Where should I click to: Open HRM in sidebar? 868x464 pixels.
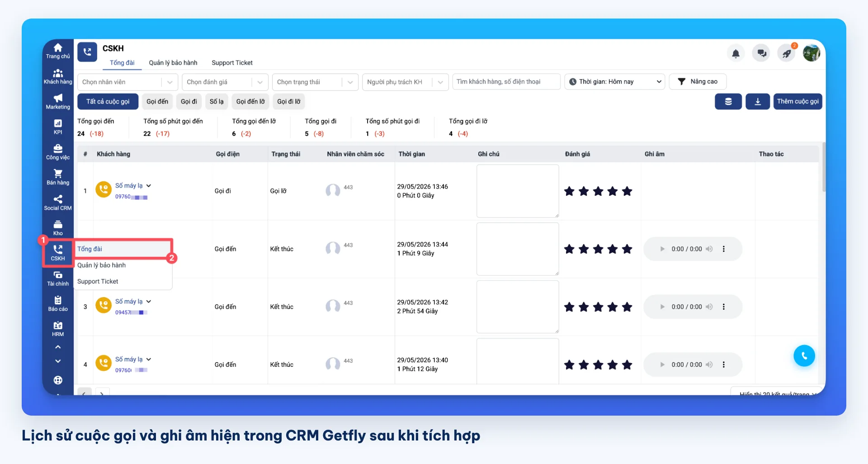(x=58, y=329)
